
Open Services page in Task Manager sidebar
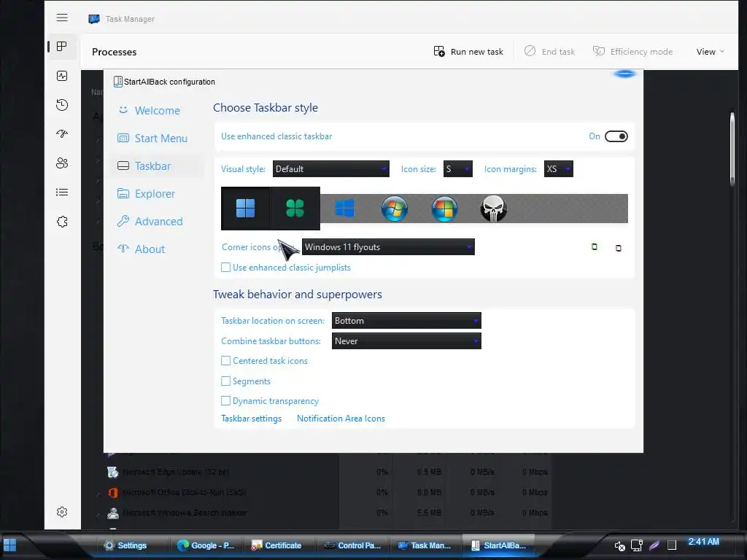point(62,222)
